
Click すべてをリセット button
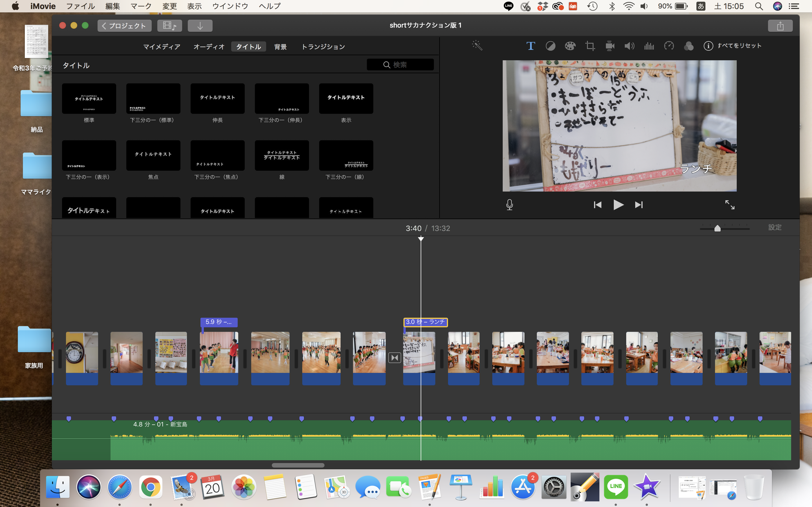[739, 46]
